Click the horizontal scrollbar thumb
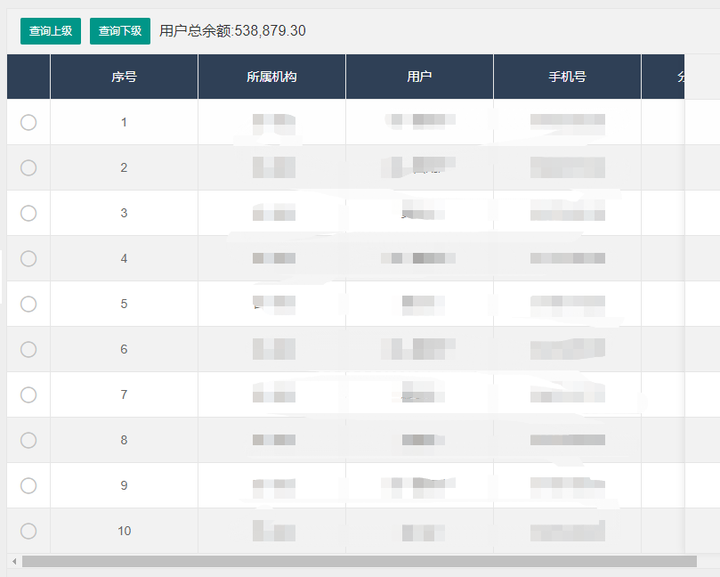The image size is (720, 577). tap(360, 561)
